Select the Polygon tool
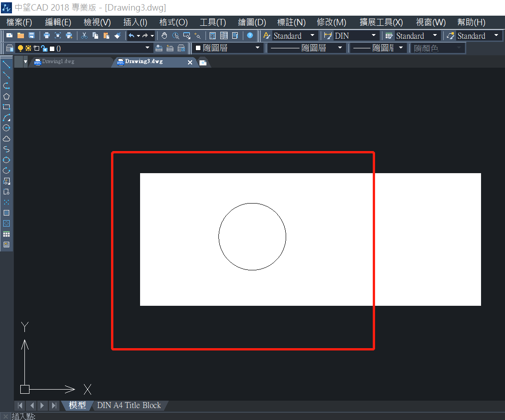The width and height of the screenshot is (505, 420). pyautogui.click(x=6, y=97)
